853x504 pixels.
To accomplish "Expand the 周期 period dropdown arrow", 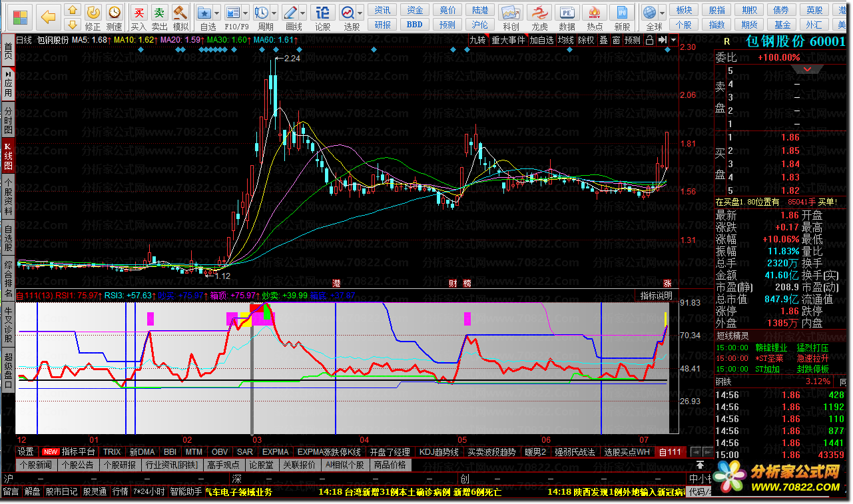I will pos(274,13).
